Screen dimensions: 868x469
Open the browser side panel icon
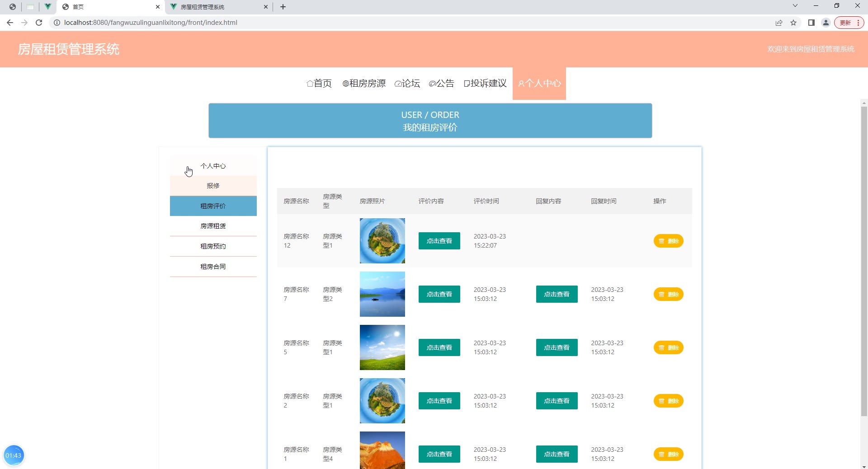pos(811,23)
